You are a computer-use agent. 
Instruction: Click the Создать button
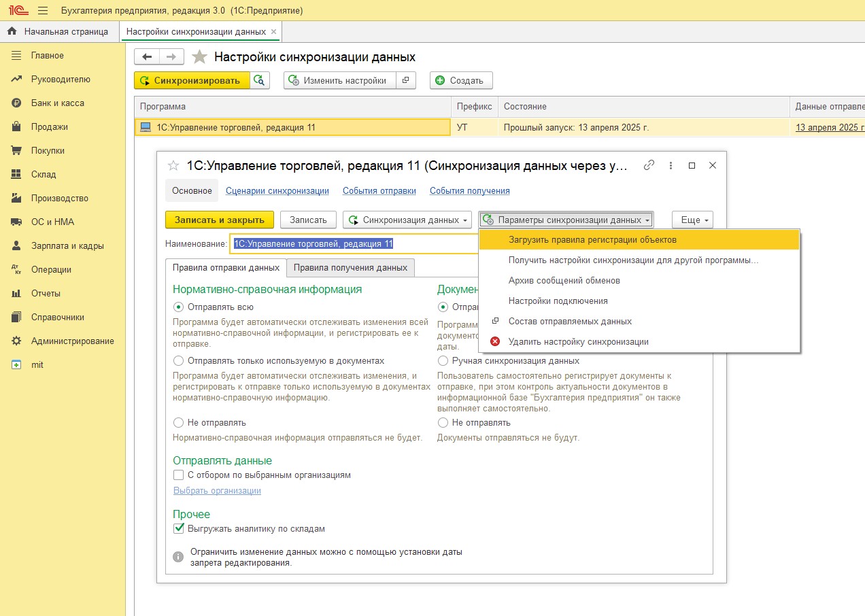tap(461, 80)
